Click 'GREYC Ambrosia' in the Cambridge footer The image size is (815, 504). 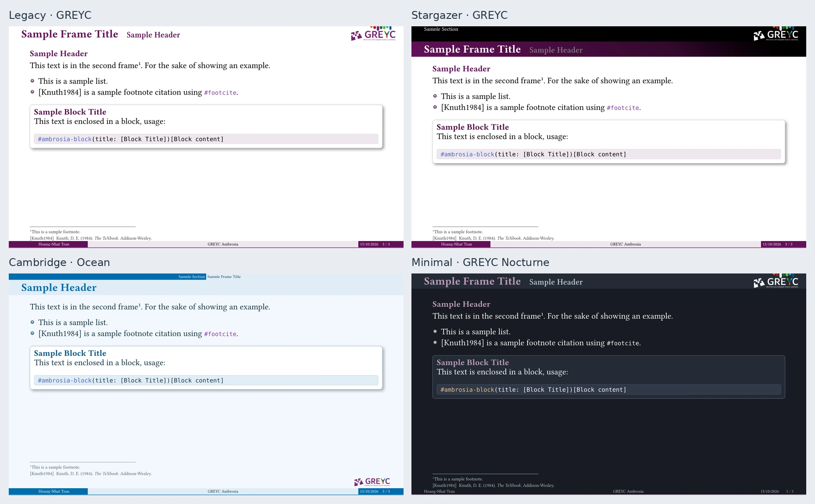point(223,492)
